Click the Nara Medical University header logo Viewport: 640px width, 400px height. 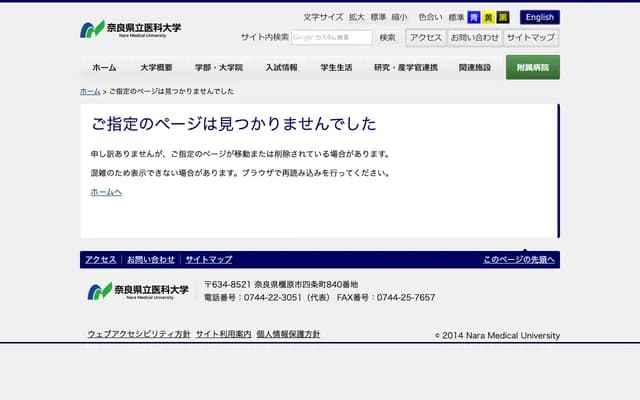[131, 29]
